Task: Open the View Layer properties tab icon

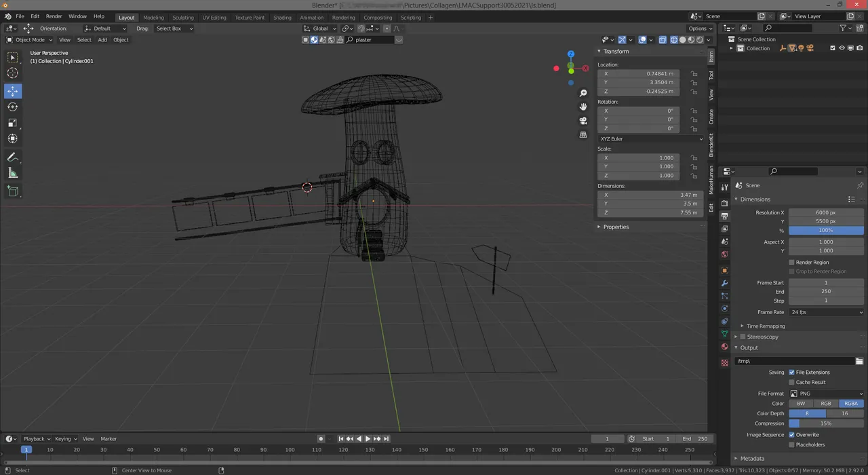Action: tap(724, 229)
